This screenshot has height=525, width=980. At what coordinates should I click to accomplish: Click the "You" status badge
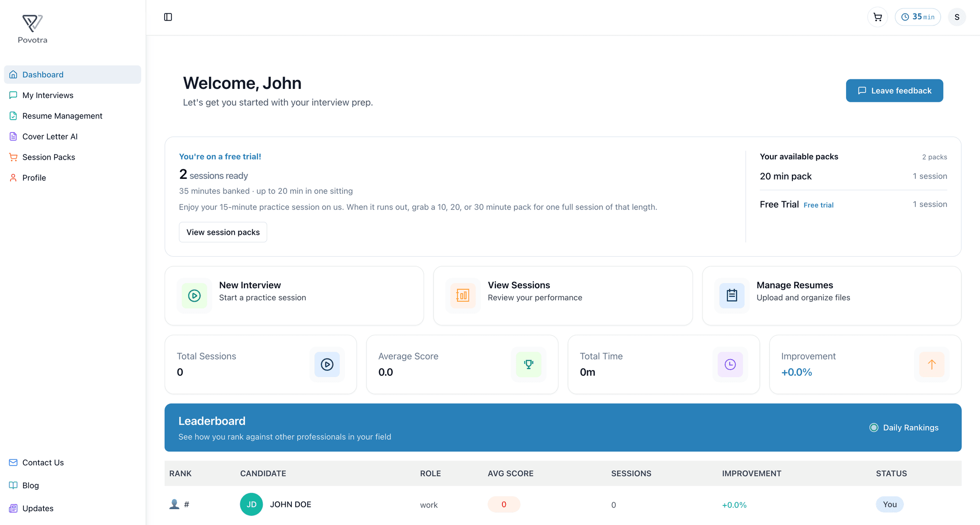(x=890, y=504)
